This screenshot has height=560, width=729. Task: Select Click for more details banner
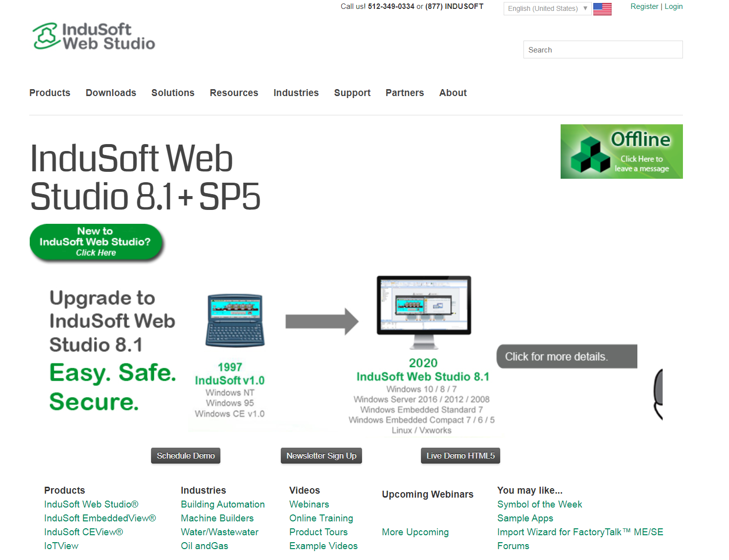pyautogui.click(x=567, y=356)
